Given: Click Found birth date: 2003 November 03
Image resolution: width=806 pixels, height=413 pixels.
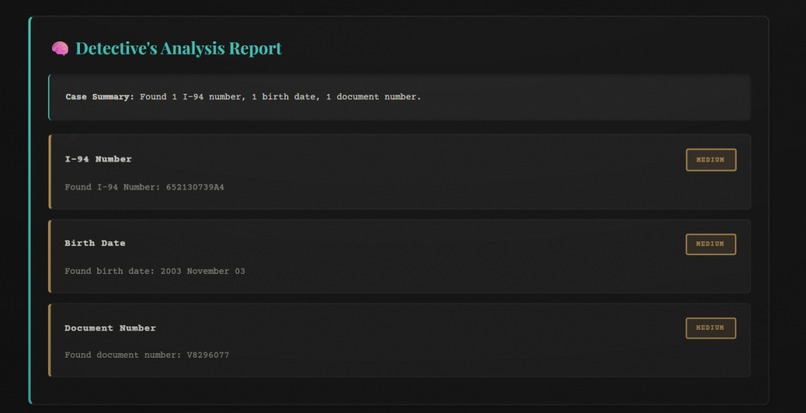Looking at the screenshot, I should tap(155, 271).
